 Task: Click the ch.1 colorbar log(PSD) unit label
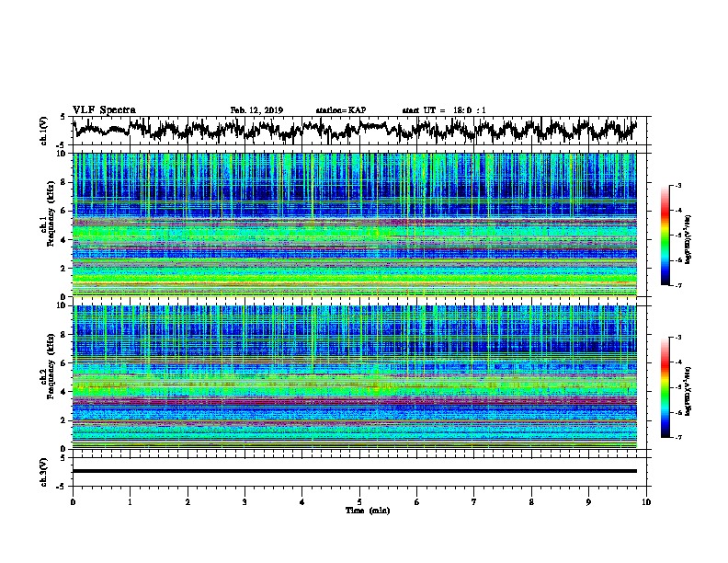pos(688,240)
